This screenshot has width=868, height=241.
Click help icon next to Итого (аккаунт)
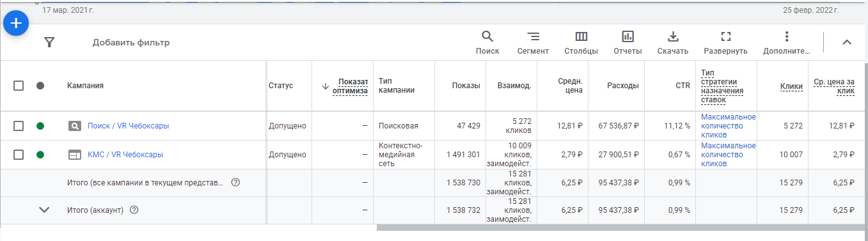134,210
